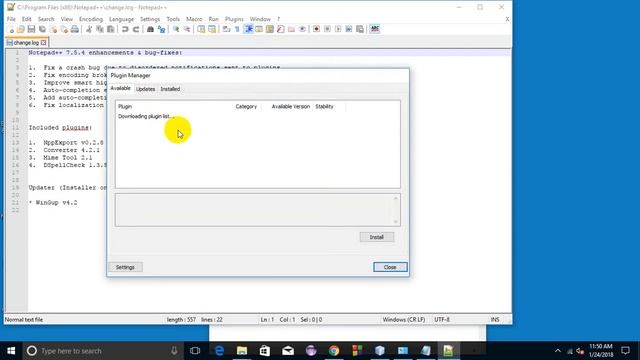The image size is (640, 360).
Task: Select the change.log document tab
Action: (x=26, y=42)
